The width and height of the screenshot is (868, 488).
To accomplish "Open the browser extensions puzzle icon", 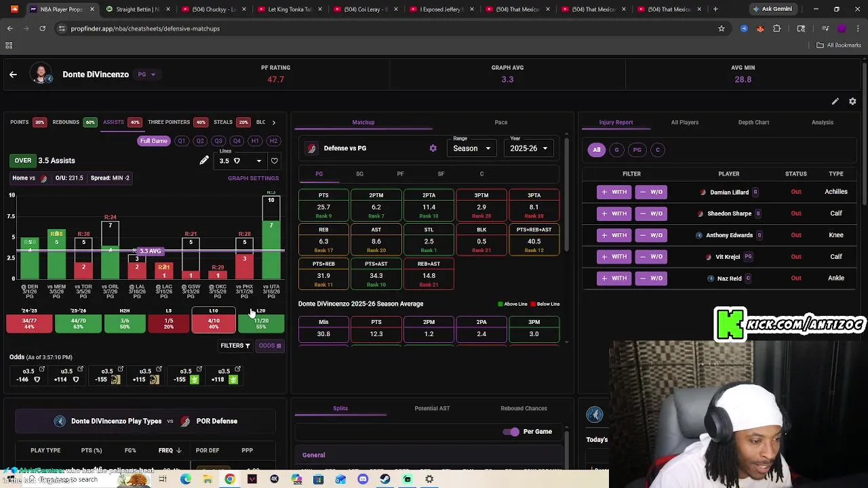I will tap(777, 28).
